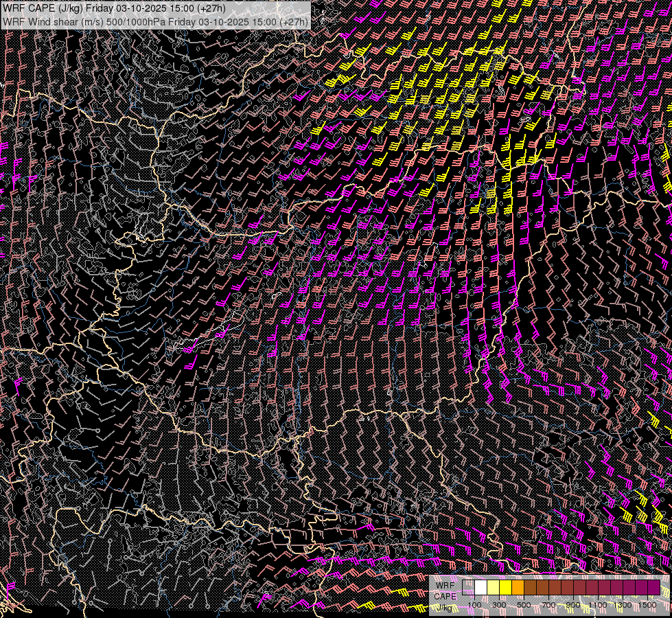Choose the 1500 legend tick label
Screen dimensions: 672x618
coord(647,604)
